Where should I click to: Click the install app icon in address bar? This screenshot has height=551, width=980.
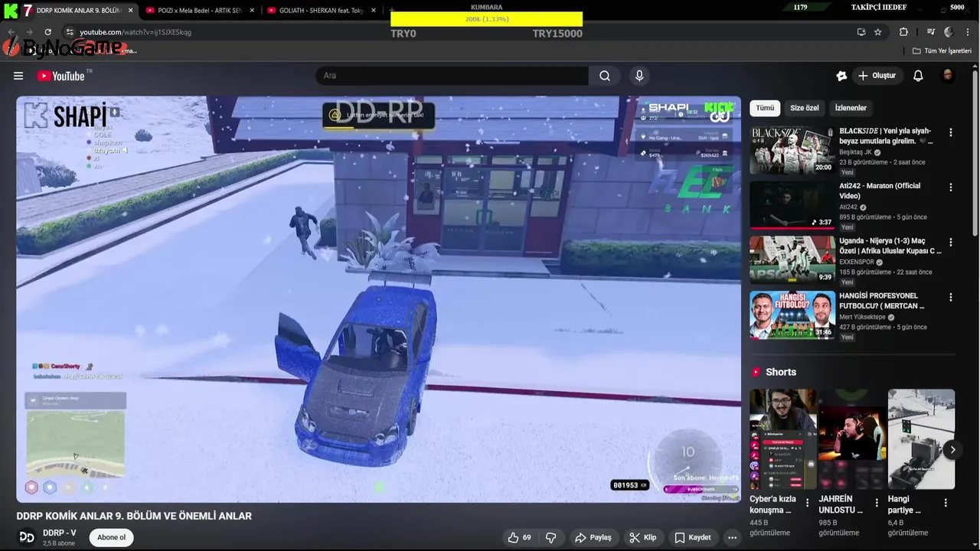point(861,32)
